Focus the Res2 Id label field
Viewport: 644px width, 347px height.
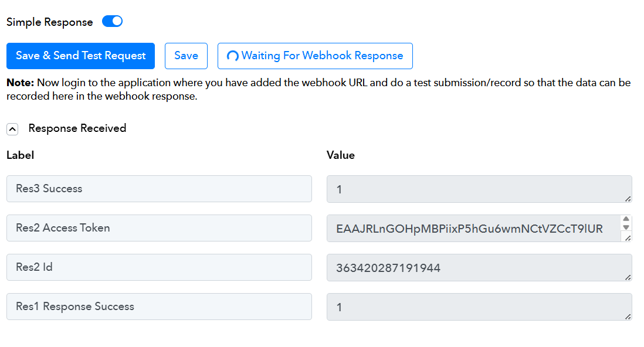pos(159,267)
